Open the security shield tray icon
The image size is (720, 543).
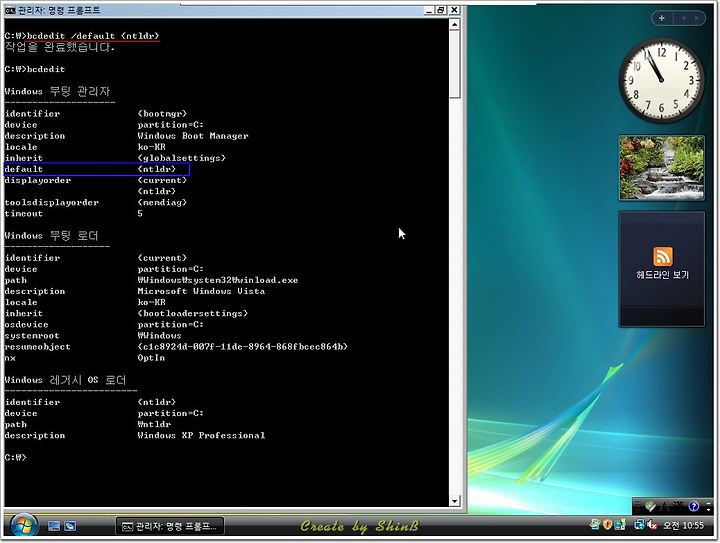(608, 524)
